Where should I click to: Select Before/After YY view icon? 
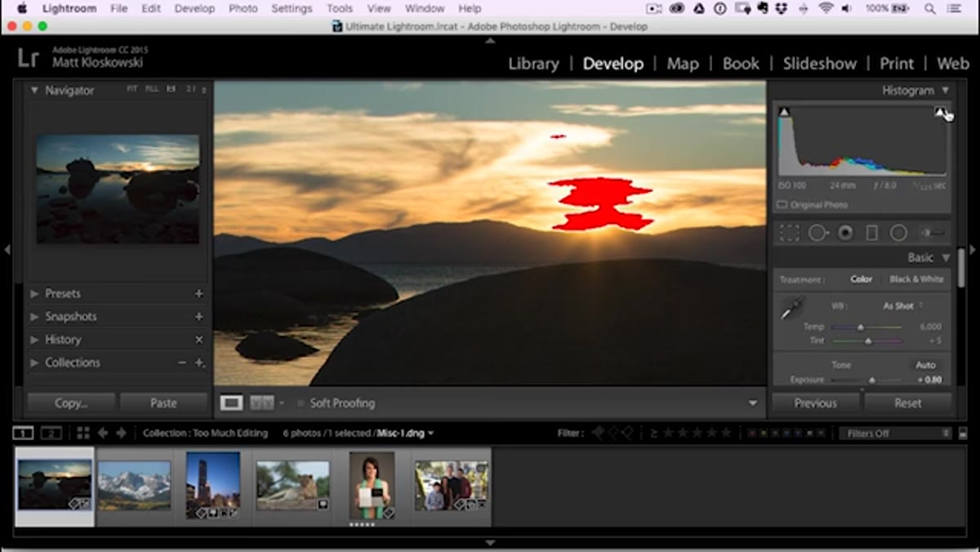coord(261,403)
